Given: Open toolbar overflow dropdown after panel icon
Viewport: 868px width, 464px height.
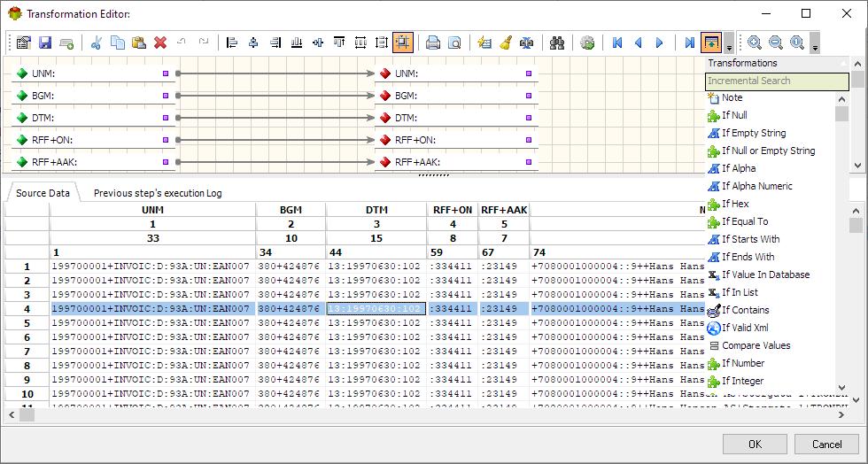Looking at the screenshot, I should (x=729, y=43).
